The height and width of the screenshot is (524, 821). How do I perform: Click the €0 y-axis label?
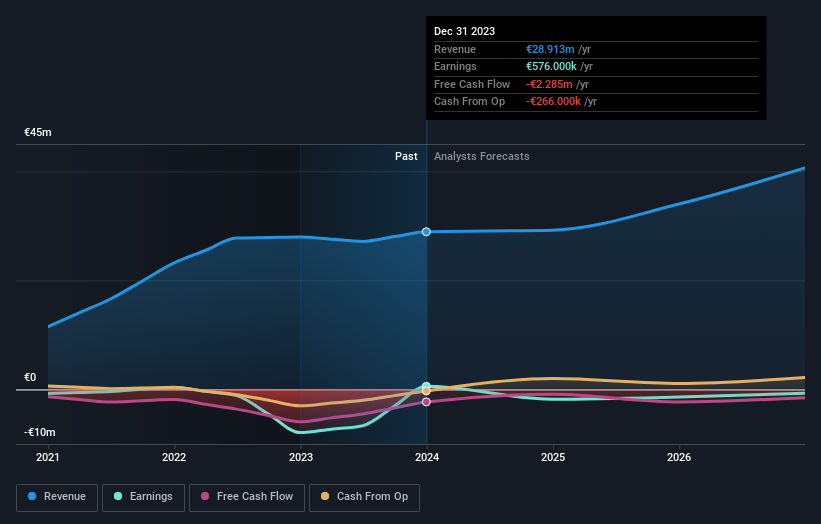(x=30, y=377)
